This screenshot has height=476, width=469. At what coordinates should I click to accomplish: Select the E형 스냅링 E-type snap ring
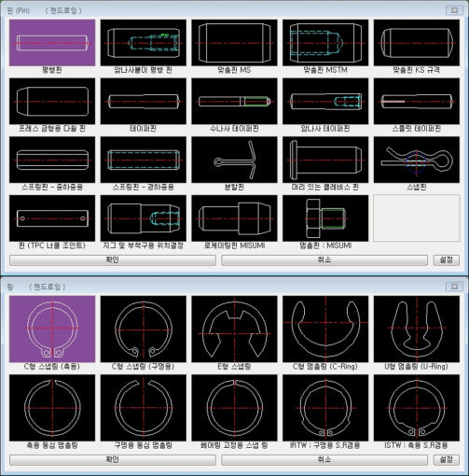click(234, 329)
